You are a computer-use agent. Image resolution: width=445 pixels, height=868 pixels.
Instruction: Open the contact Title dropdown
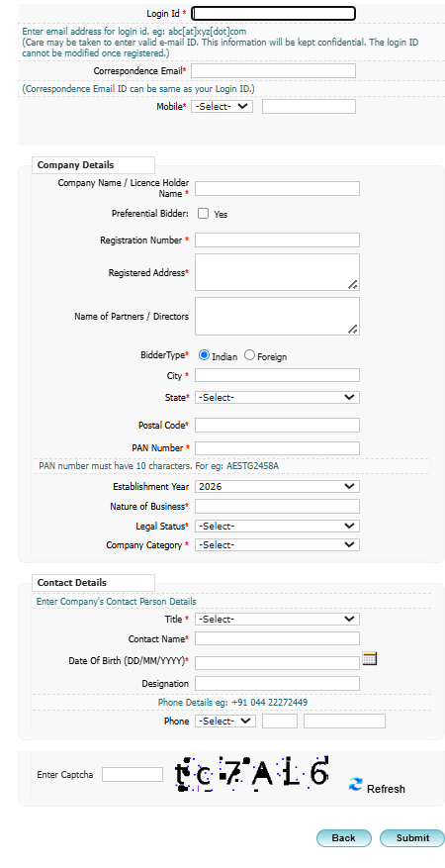(277, 619)
